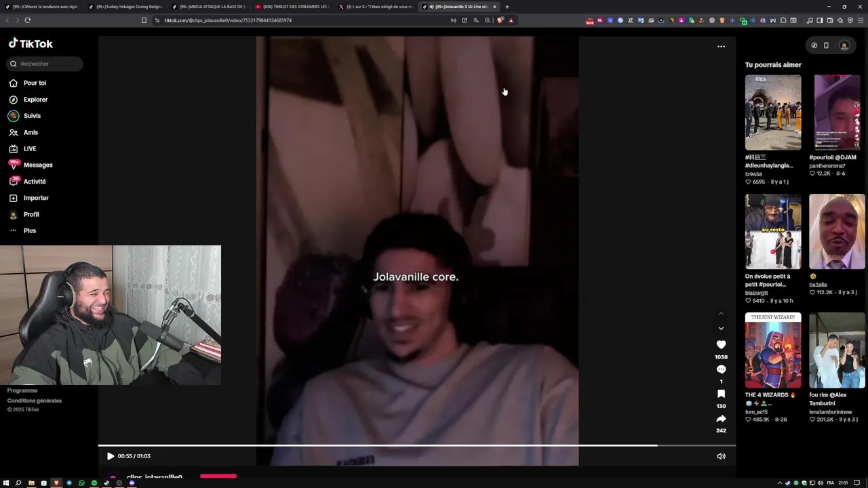Open a new browser tab

pyautogui.click(x=507, y=7)
